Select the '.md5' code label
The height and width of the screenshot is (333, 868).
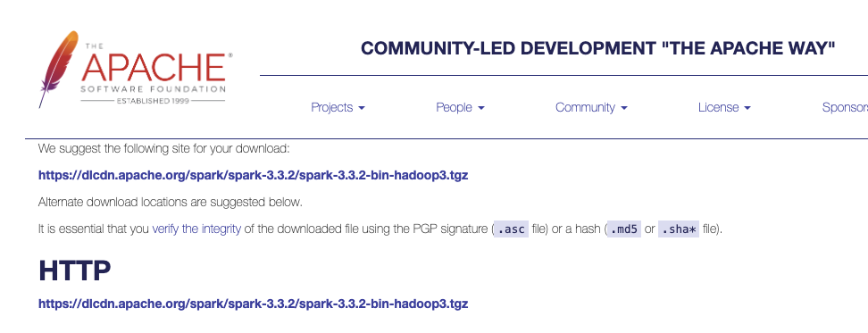coord(624,229)
